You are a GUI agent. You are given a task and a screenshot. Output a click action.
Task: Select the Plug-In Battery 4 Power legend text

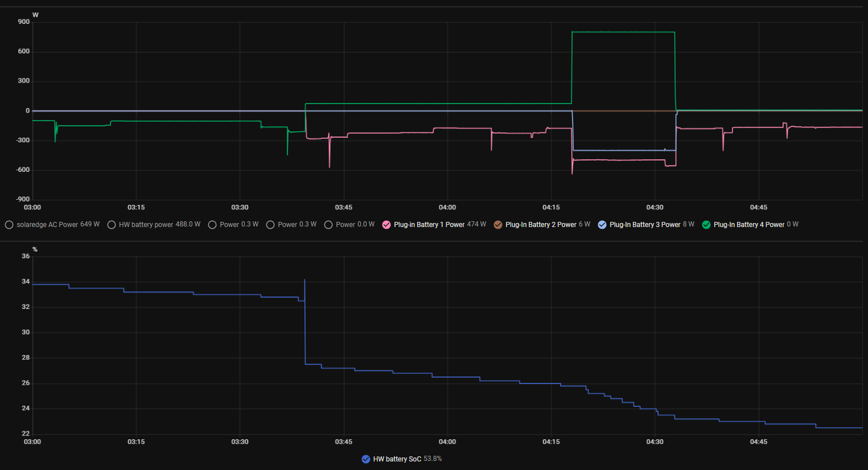click(x=749, y=225)
